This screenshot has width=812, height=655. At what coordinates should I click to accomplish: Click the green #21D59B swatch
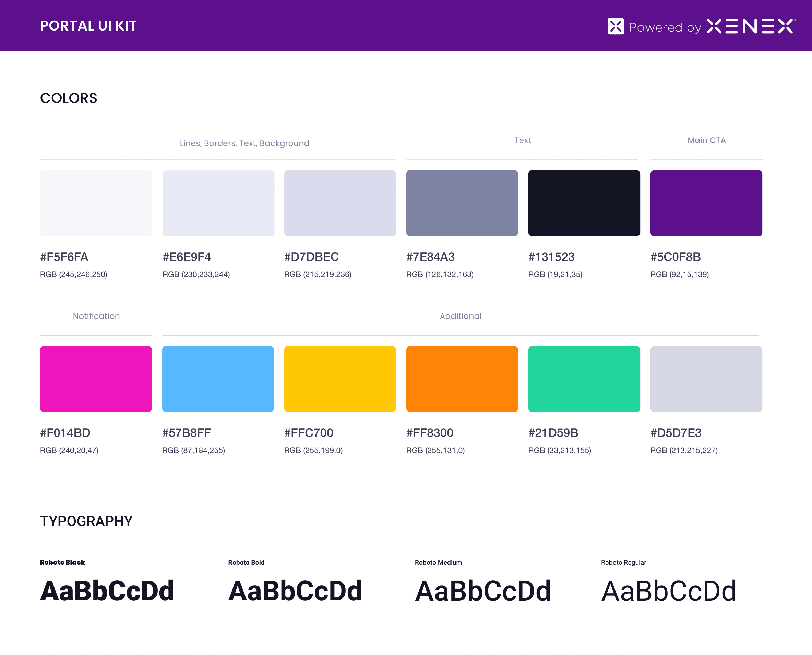coord(584,379)
